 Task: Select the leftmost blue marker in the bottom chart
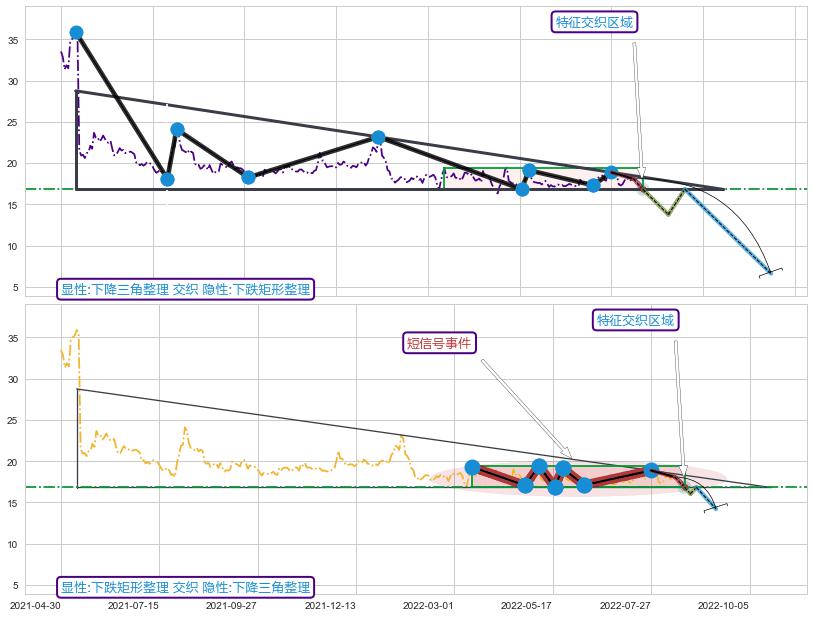point(472,467)
